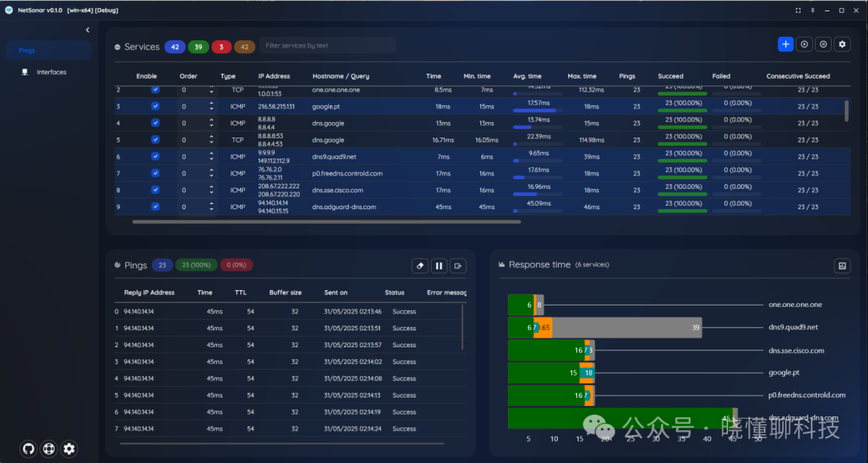Change the Order stepper on p0.freedns.controld.com row
This screenshot has height=463, width=868.
[211, 173]
